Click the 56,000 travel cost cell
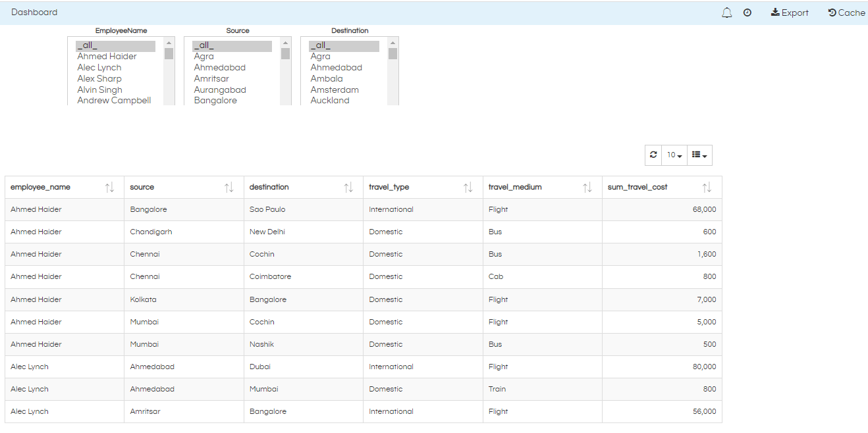Image resolution: width=868 pixels, height=433 pixels. coord(662,411)
